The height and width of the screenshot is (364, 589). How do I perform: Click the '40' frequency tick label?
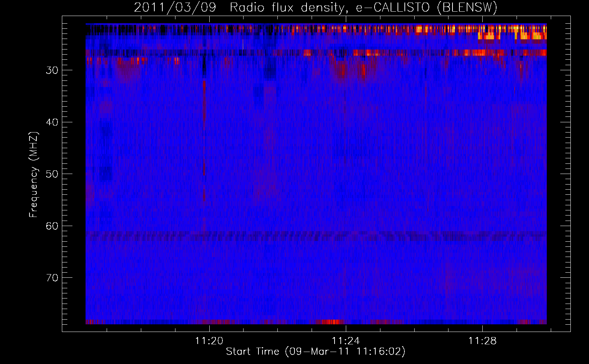[52, 122]
